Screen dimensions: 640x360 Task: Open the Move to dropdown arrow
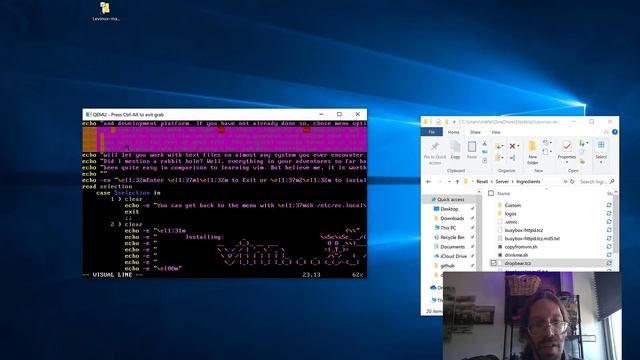[x=502, y=146]
